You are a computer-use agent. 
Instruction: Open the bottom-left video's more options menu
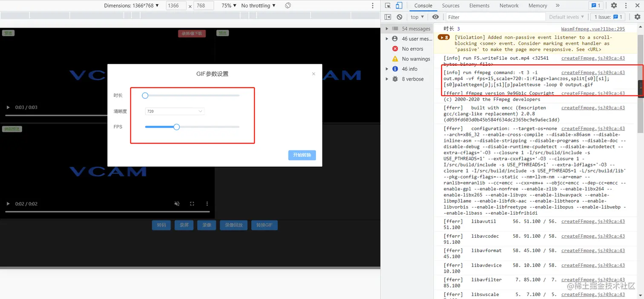pos(207,204)
